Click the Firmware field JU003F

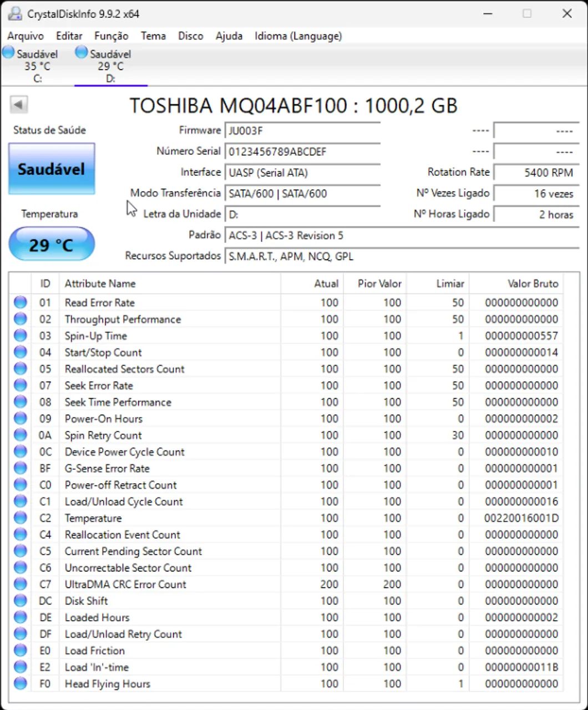coord(302,131)
